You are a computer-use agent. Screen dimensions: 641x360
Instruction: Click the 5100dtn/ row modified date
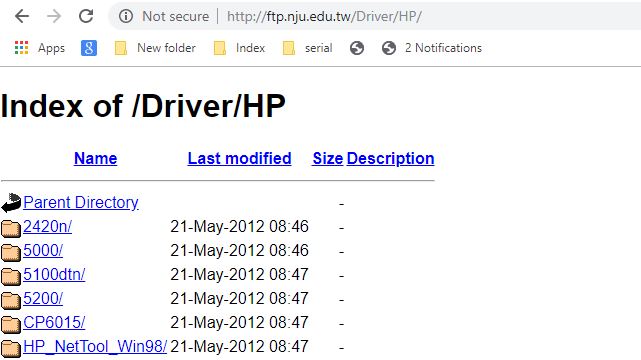click(x=239, y=275)
